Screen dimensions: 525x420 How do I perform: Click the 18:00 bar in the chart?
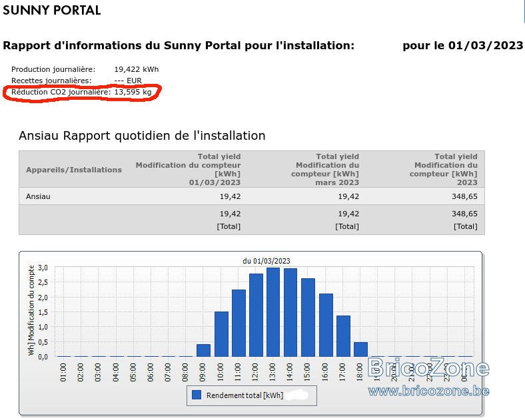[360, 349]
